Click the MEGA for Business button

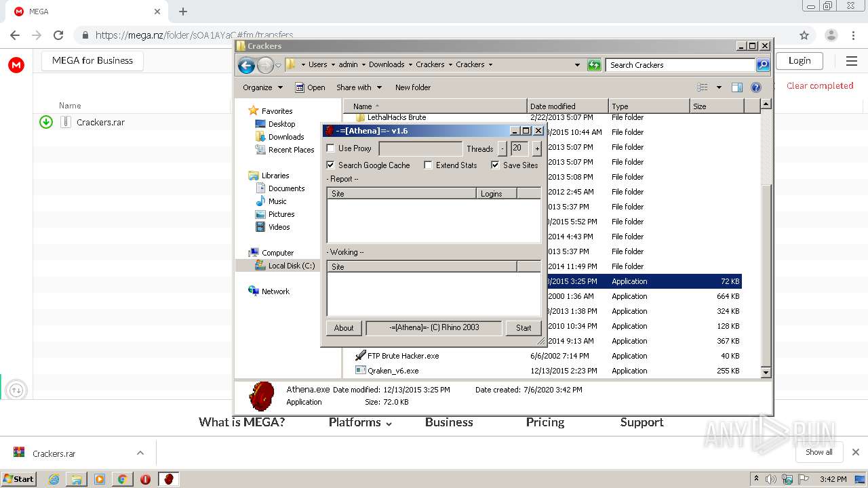[92, 60]
